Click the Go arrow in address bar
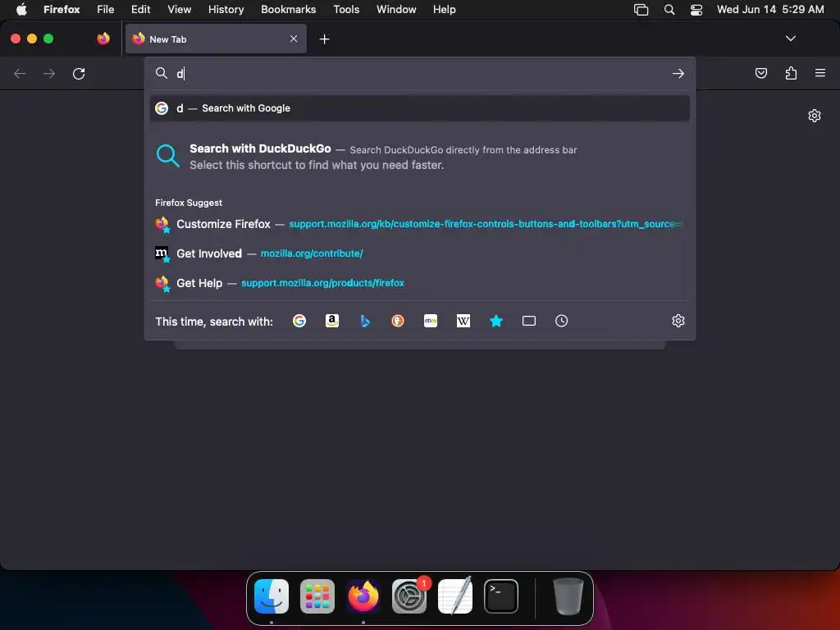This screenshot has width=840, height=630. click(x=678, y=73)
